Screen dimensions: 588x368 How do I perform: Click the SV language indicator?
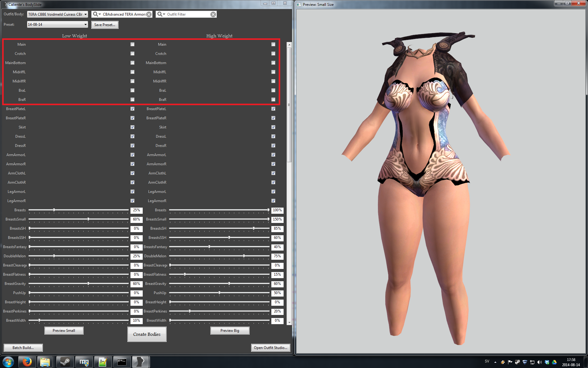(x=487, y=361)
